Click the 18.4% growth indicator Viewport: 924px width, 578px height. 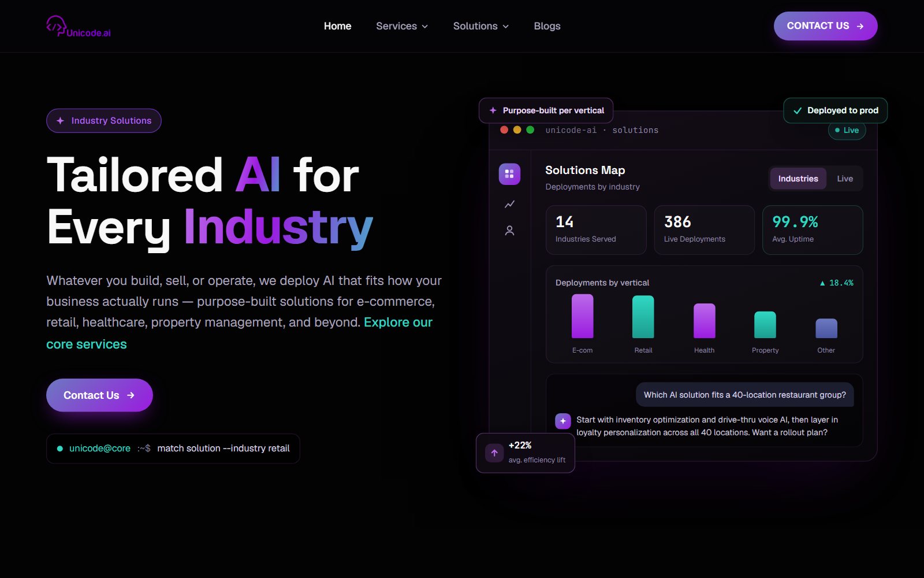(836, 283)
